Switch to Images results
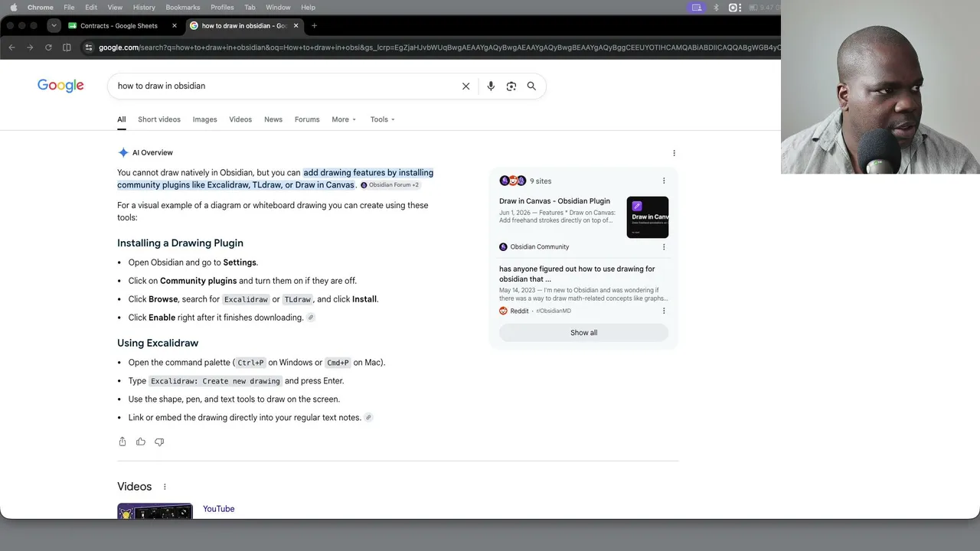 tap(205, 119)
